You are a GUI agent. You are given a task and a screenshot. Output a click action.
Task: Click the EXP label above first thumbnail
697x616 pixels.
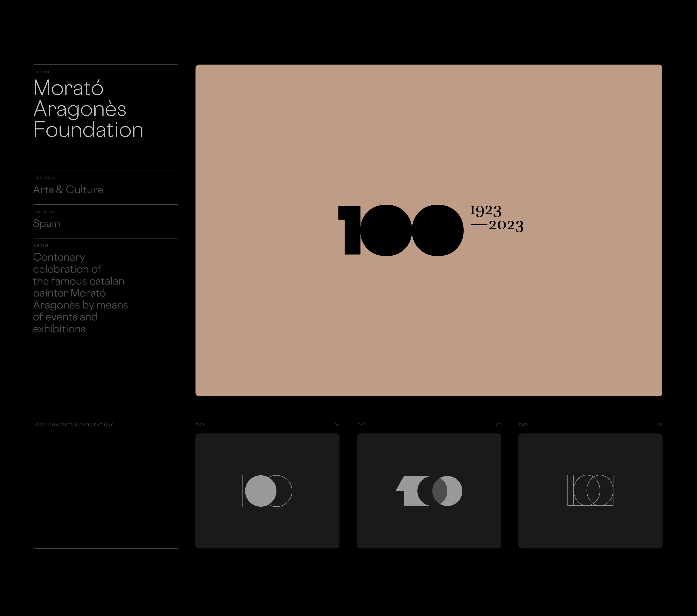pos(200,425)
